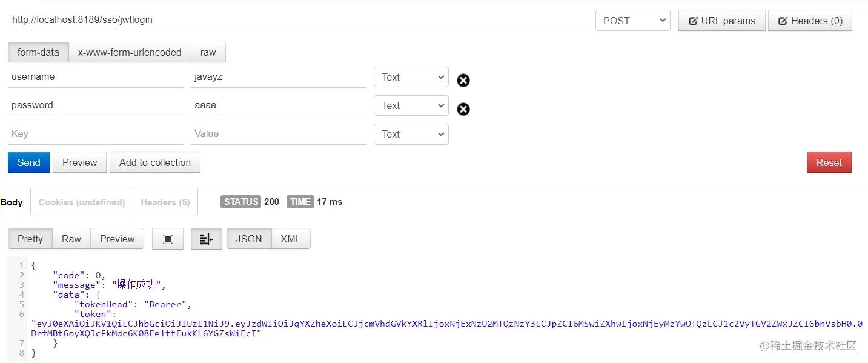Choose the JSON response format
The image size is (868, 363).
pos(249,239)
